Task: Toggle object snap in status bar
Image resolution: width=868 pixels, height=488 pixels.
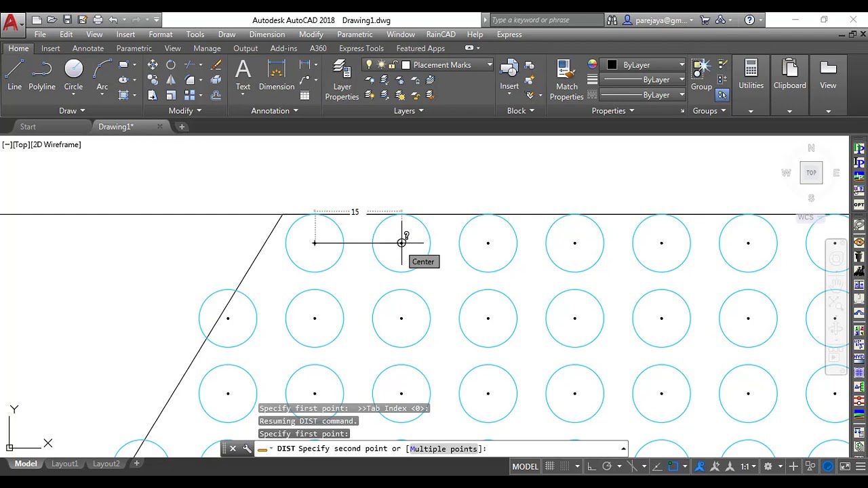Action: point(673,466)
